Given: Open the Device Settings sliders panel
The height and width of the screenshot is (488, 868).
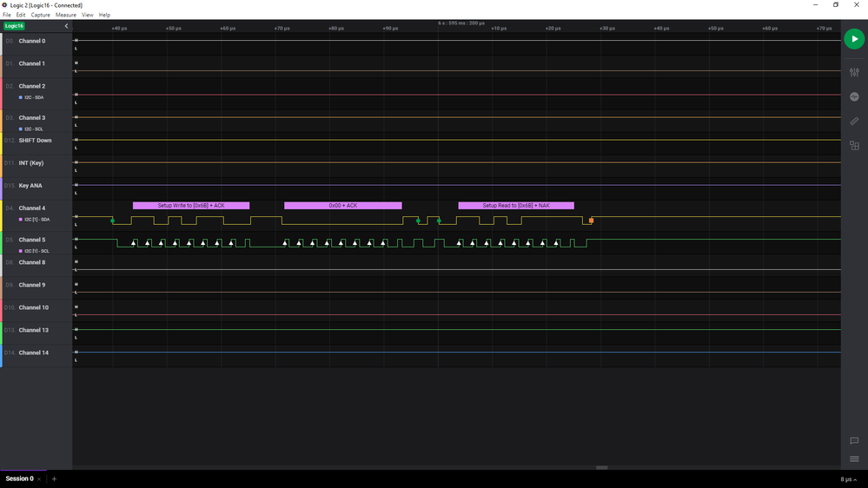Looking at the screenshot, I should [854, 72].
